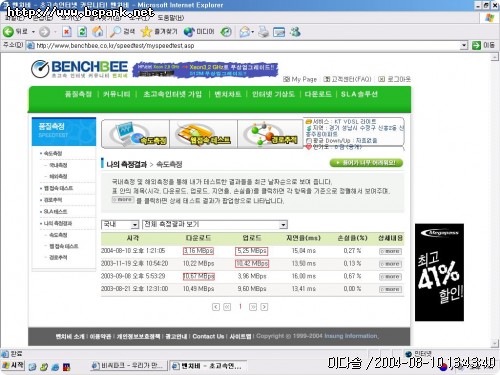Click more button for 2003-09-08 result
Viewport: 500px width, 375px height.
(390, 277)
